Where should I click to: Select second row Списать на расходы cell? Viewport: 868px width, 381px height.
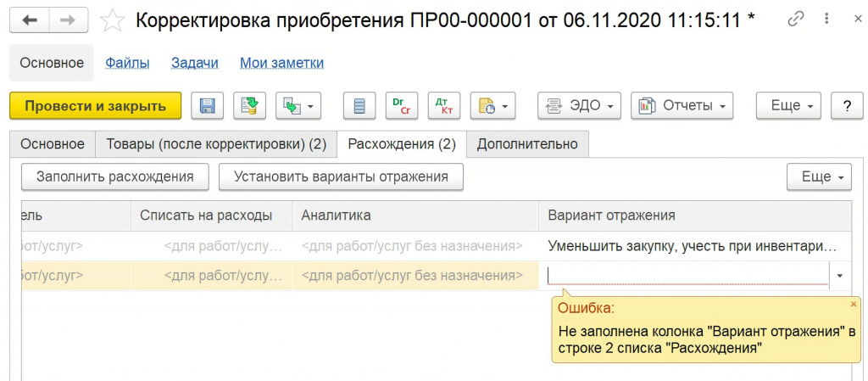pyautogui.click(x=211, y=275)
